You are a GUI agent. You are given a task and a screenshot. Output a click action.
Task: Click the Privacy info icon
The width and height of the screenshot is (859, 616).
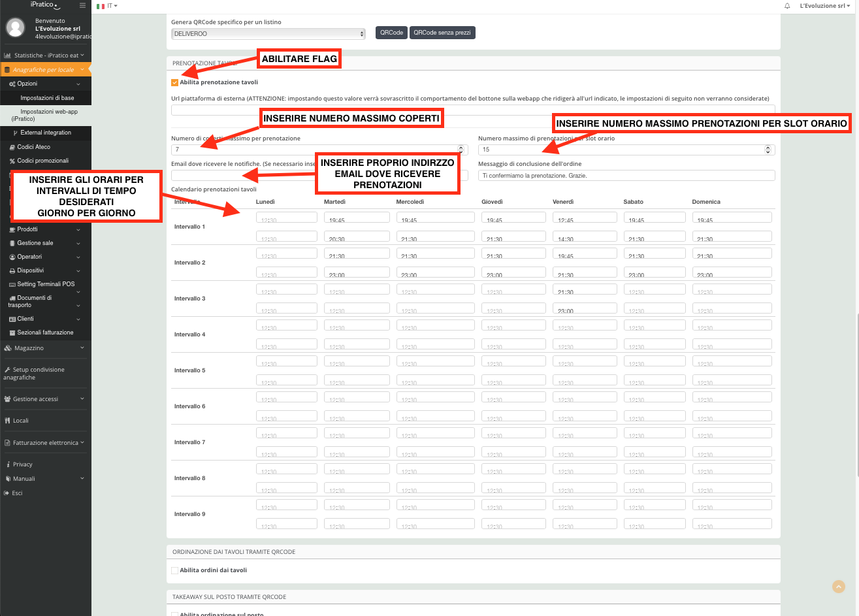pos(8,464)
